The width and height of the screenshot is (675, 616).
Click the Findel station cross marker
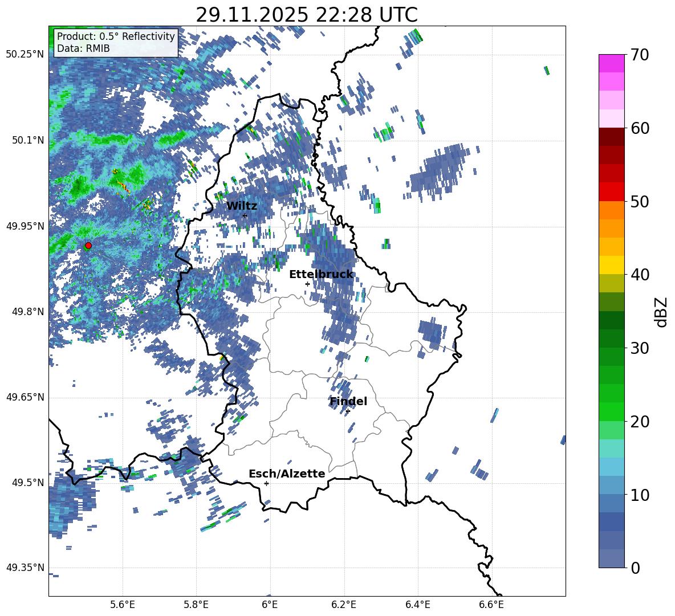point(348,411)
